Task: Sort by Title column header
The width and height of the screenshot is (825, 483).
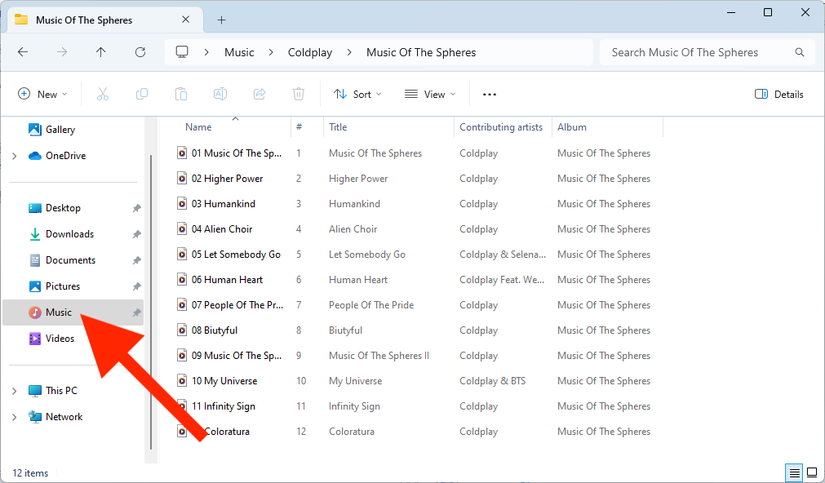Action: [x=338, y=127]
